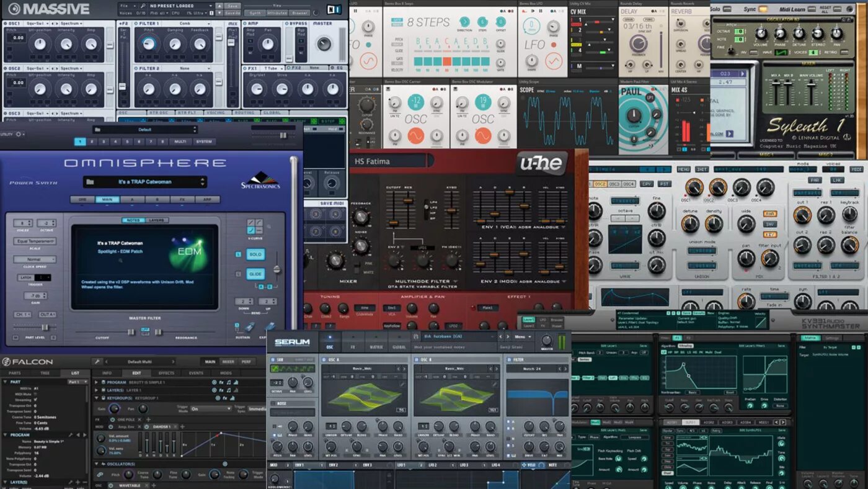Viewport: 868px width, 489px height.
Task: Select the Routing tab in Massive
Action: coord(245,112)
